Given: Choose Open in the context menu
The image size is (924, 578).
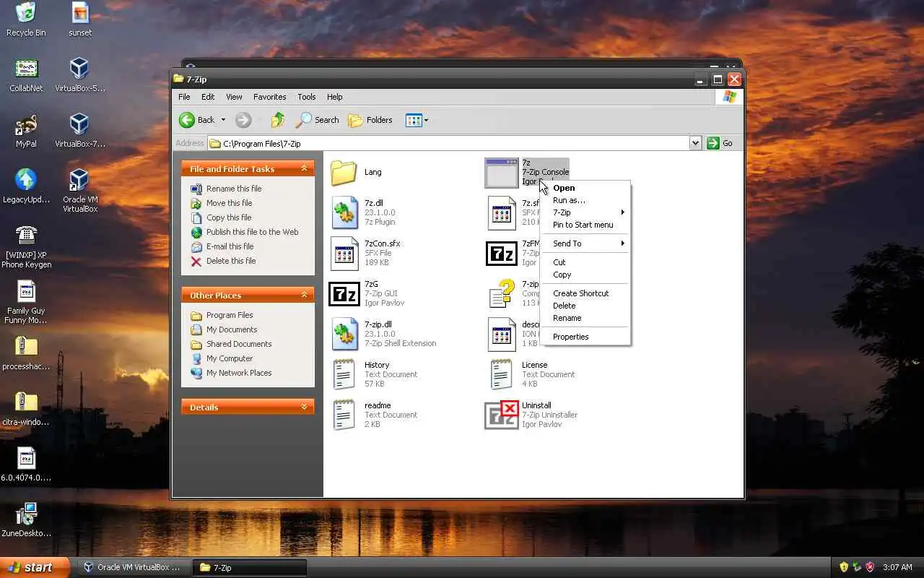Looking at the screenshot, I should pos(585,188).
